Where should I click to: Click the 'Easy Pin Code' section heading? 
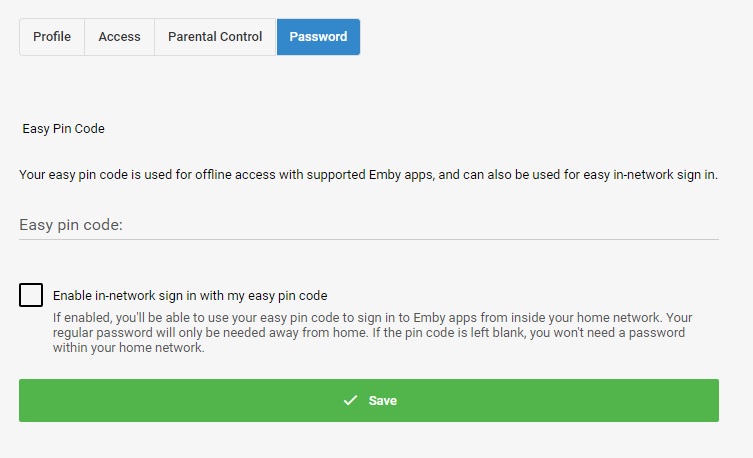(x=63, y=129)
